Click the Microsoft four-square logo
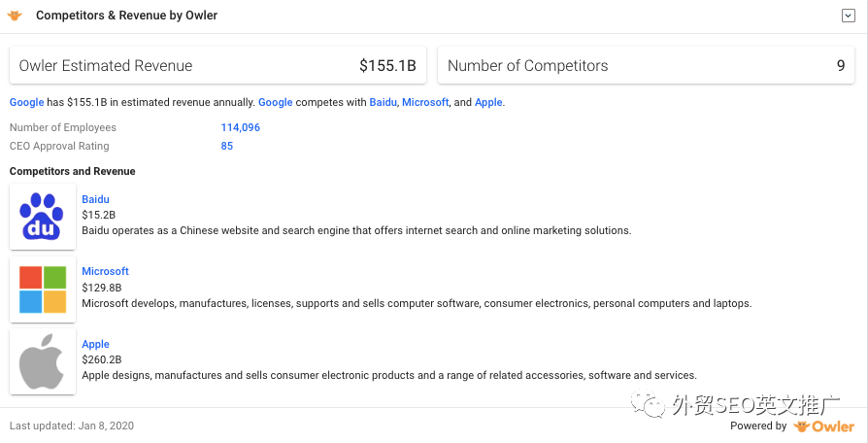868x443 pixels. [43, 289]
